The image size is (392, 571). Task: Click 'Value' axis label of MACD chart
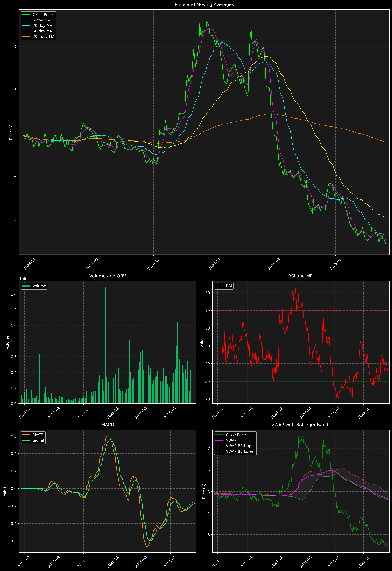coord(4,491)
